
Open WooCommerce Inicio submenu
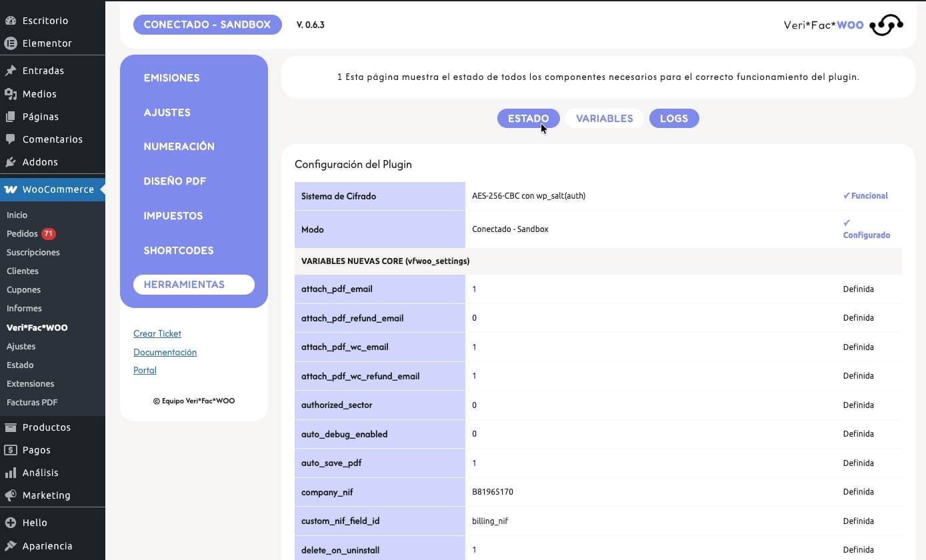(17, 215)
